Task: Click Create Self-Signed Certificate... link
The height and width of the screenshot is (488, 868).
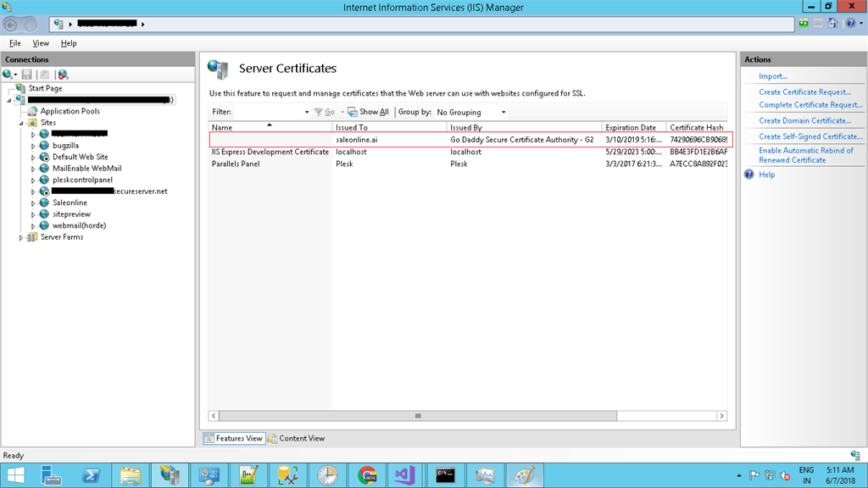Action: [810, 136]
